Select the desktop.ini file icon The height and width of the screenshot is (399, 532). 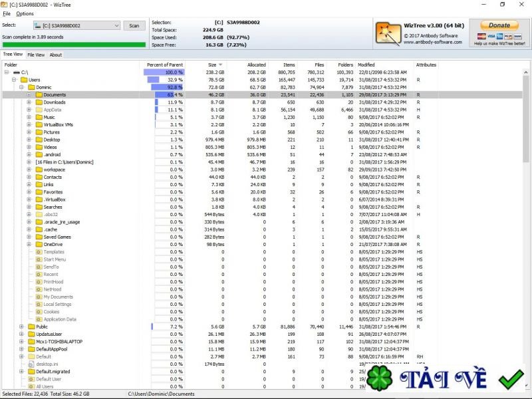click(x=31, y=364)
